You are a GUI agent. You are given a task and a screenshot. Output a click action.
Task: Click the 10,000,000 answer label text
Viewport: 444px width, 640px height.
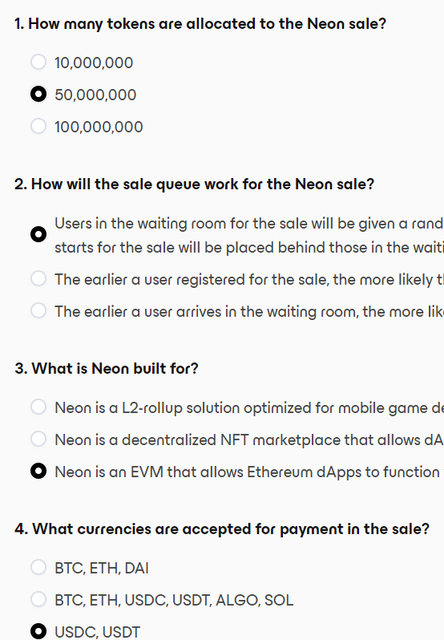tap(94, 63)
